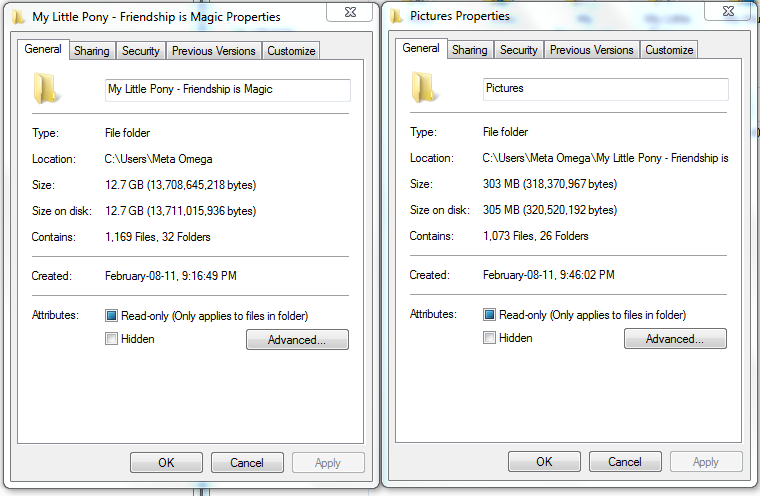Toggle Read-only checkbox in My Little Pony Properties
760x496 pixels.
coord(112,316)
